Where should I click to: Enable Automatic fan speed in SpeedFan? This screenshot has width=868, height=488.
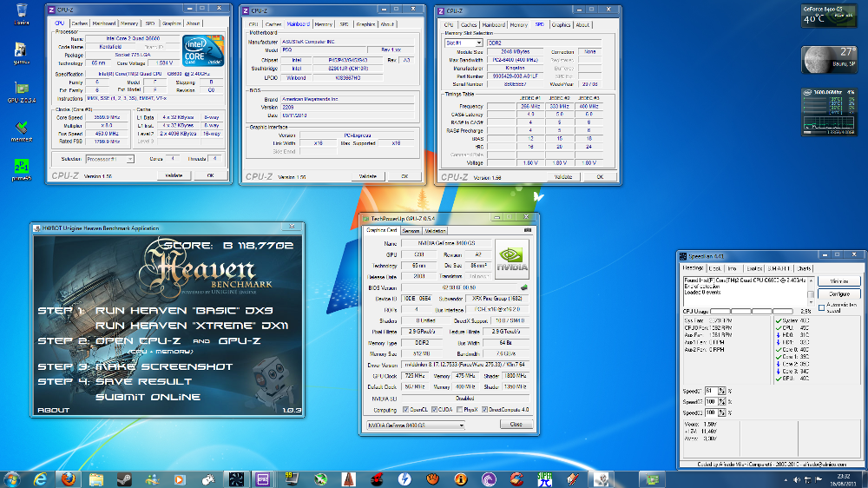(821, 308)
